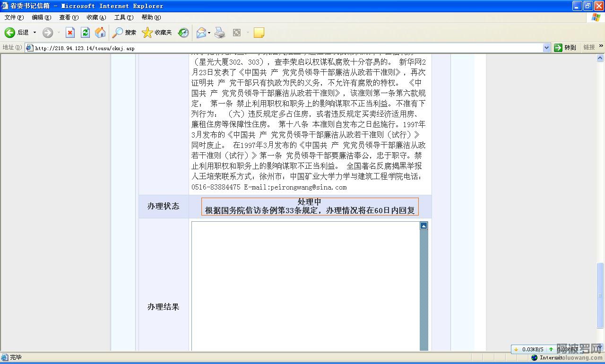This screenshot has height=364, width=605.
Task: Open the 查看(V) menu
Action: click(69, 17)
